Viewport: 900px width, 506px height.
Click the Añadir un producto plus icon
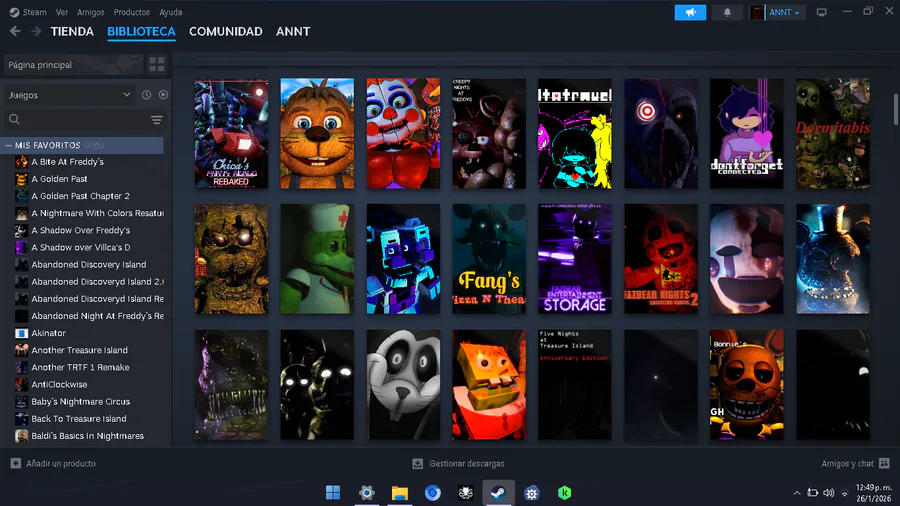pyautogui.click(x=15, y=464)
